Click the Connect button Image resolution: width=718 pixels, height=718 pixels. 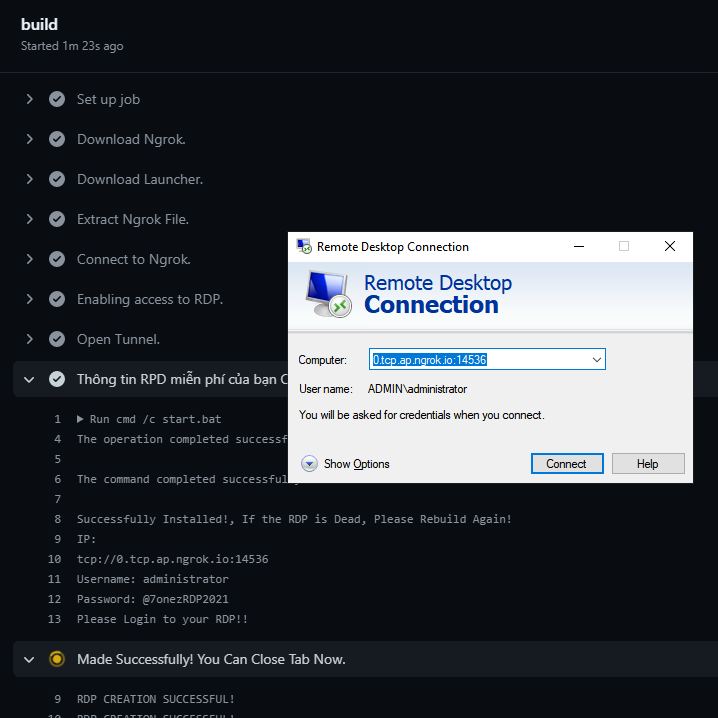(567, 463)
